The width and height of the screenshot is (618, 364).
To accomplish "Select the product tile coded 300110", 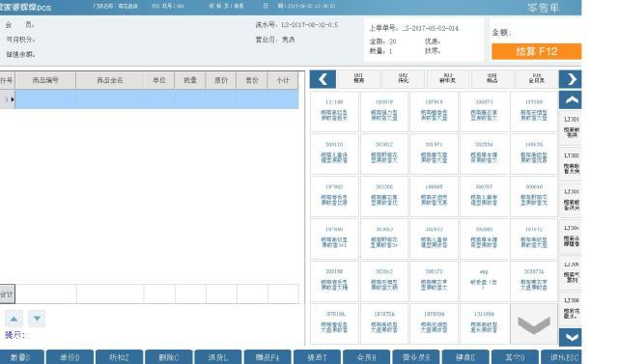I will pos(334,154).
